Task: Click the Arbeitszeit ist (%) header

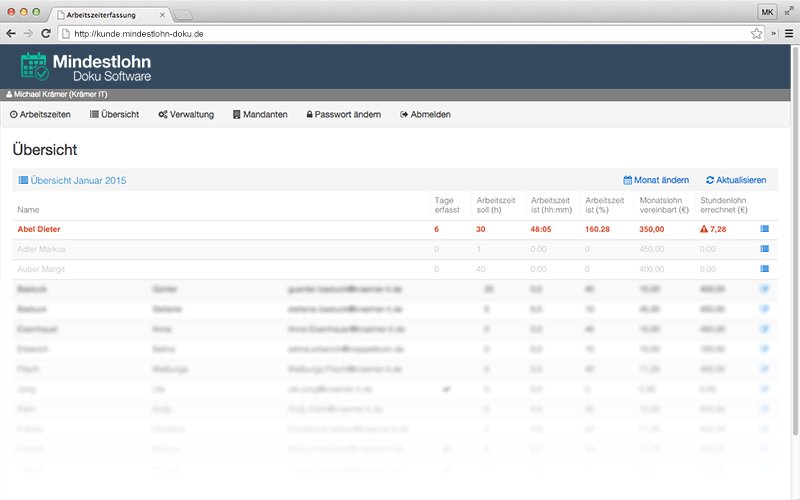Action: [x=605, y=205]
